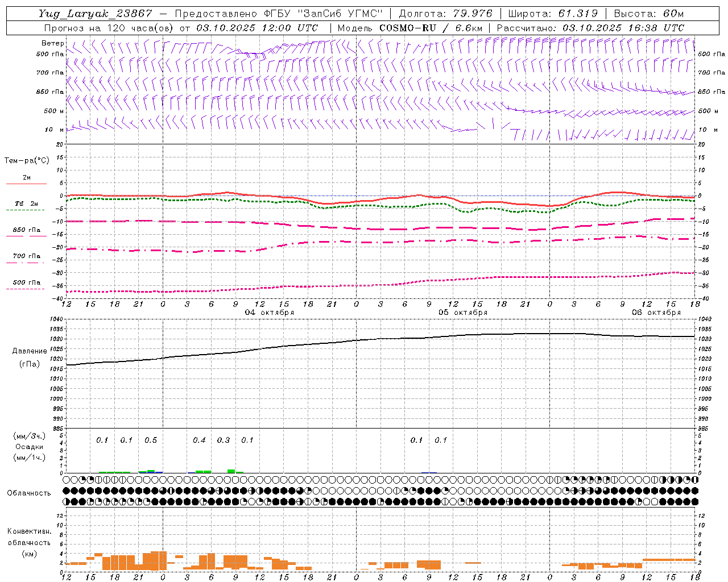
Task: Select the Тем-ра(°C) panel label
Action: coord(27,161)
